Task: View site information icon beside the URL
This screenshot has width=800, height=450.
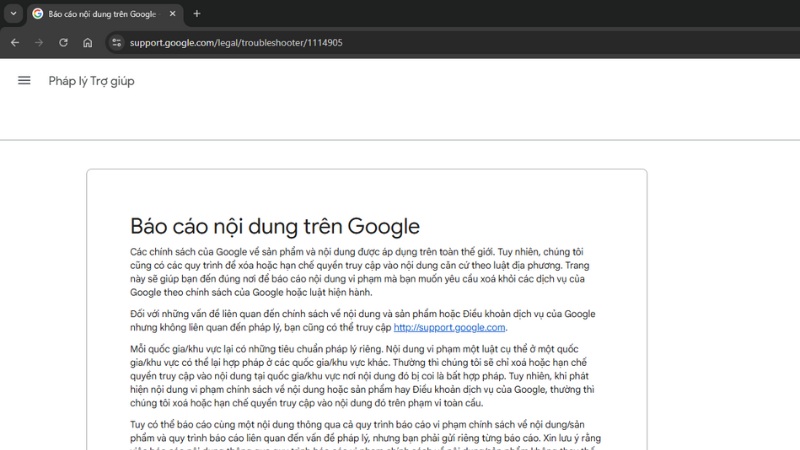Action: pyautogui.click(x=117, y=42)
